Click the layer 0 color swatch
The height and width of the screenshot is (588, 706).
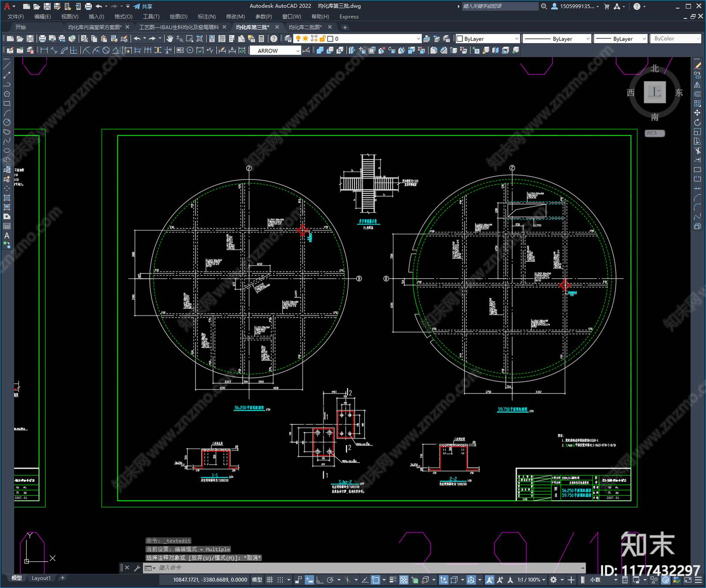coord(330,39)
